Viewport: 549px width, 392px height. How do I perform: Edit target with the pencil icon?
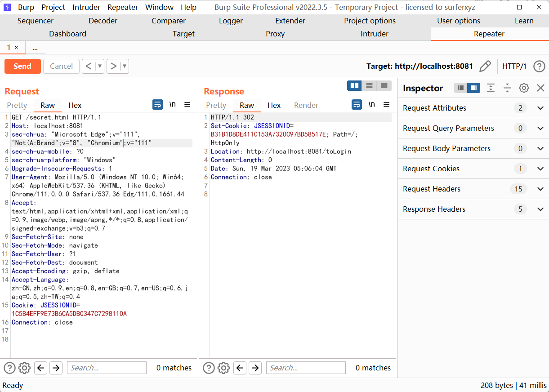click(x=485, y=66)
